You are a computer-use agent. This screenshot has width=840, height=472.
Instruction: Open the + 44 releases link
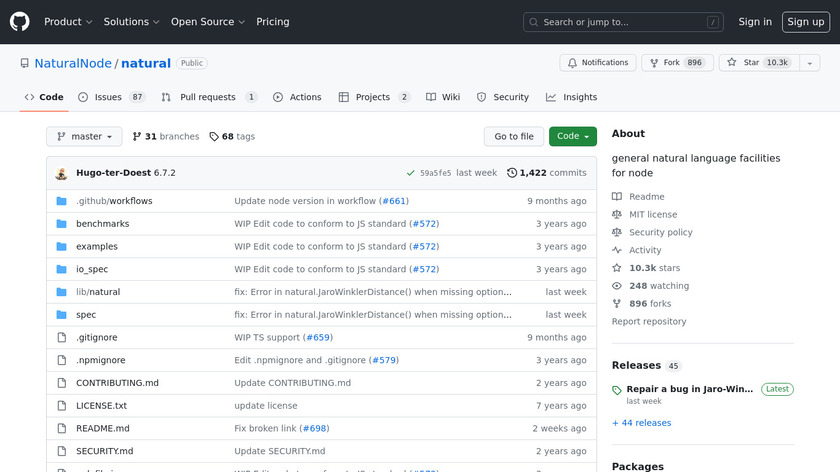point(641,423)
